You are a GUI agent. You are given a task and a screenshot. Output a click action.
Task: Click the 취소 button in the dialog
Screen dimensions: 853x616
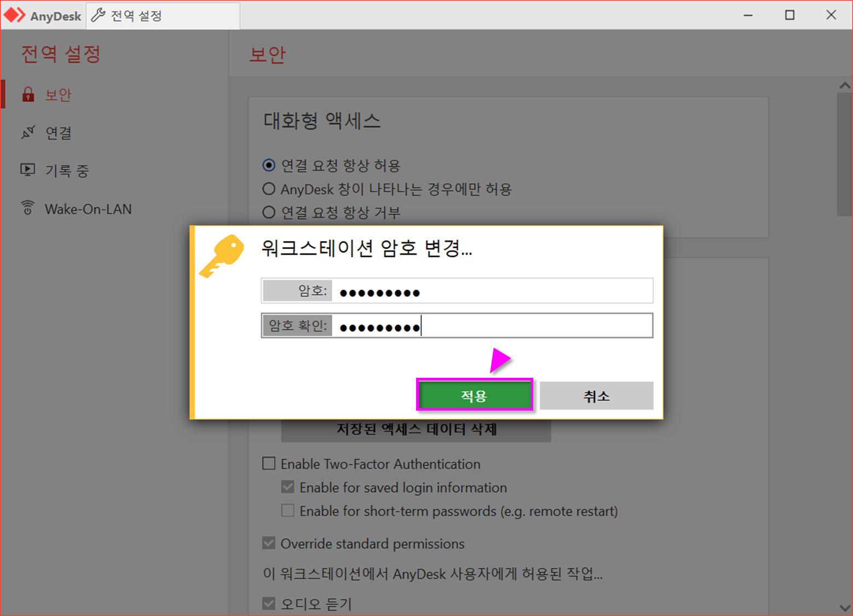pyautogui.click(x=596, y=395)
